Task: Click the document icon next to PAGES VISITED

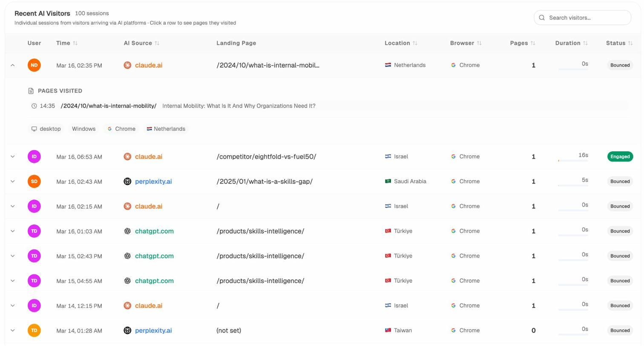Action: (x=30, y=90)
